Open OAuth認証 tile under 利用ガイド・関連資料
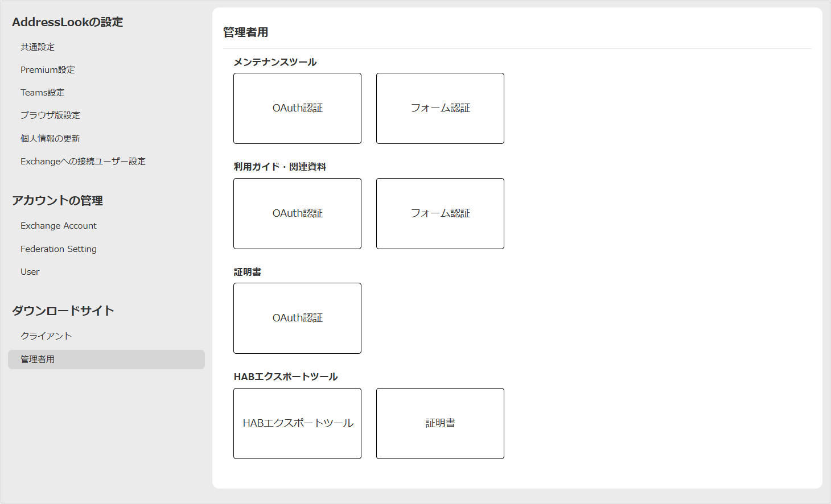The height and width of the screenshot is (504, 831). pyautogui.click(x=297, y=213)
